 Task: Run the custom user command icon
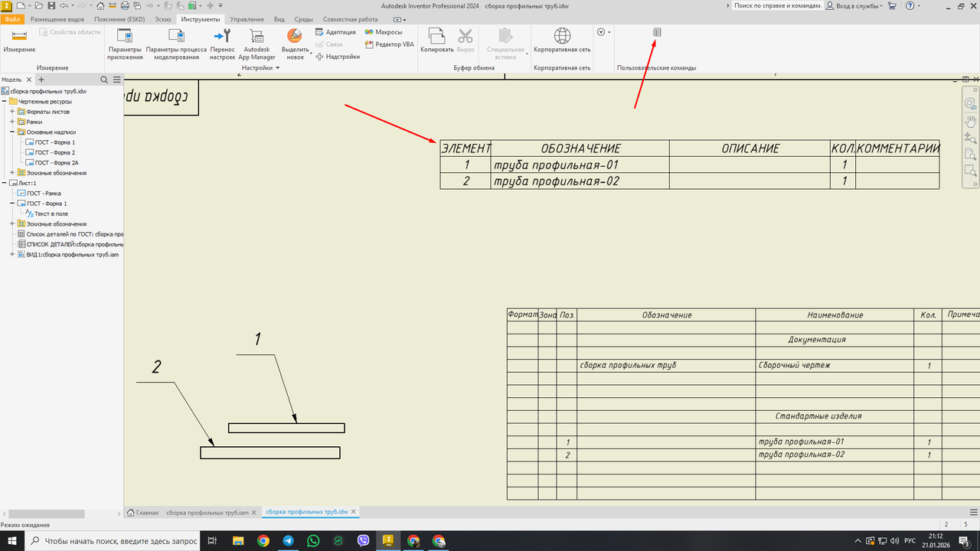tap(656, 32)
